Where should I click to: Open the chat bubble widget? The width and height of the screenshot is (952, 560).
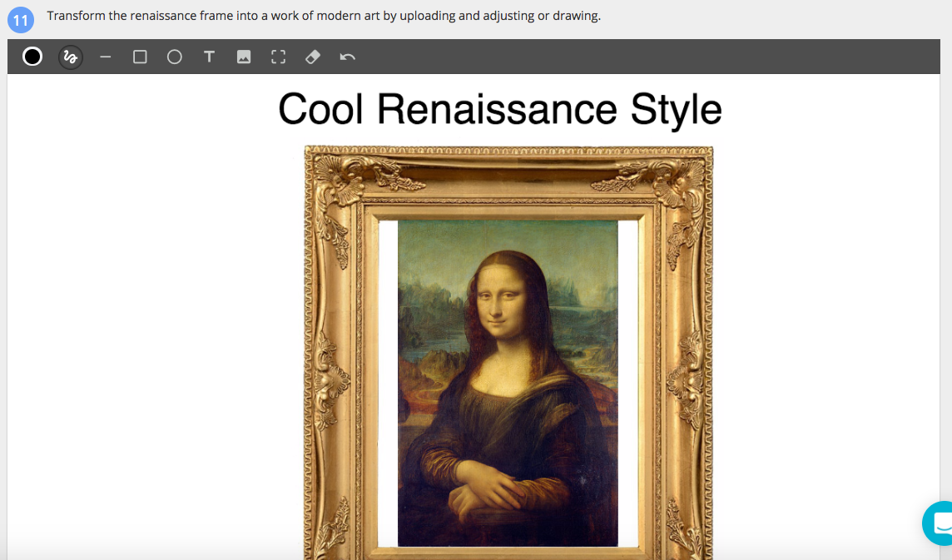(938, 523)
